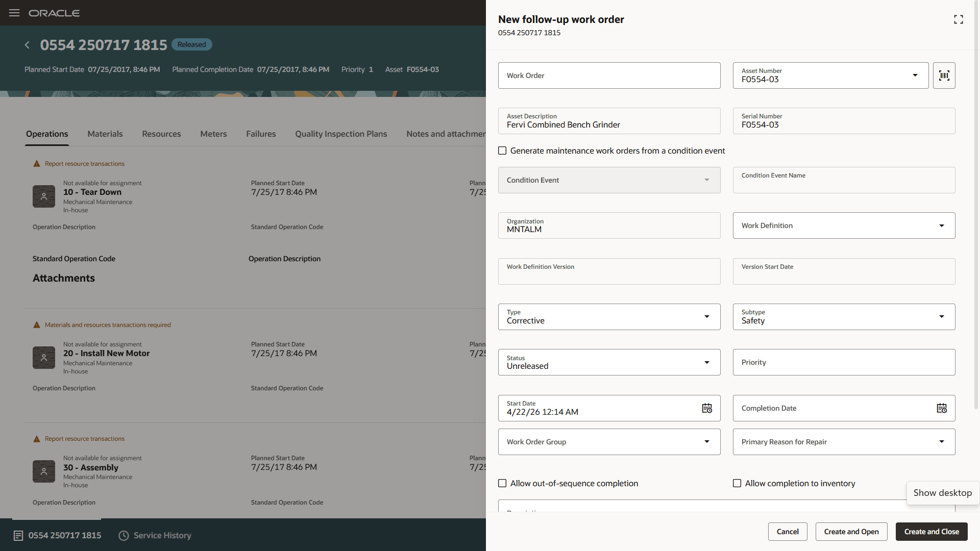Switch to the Materials tab
The width and height of the screenshot is (980, 551).
point(105,134)
